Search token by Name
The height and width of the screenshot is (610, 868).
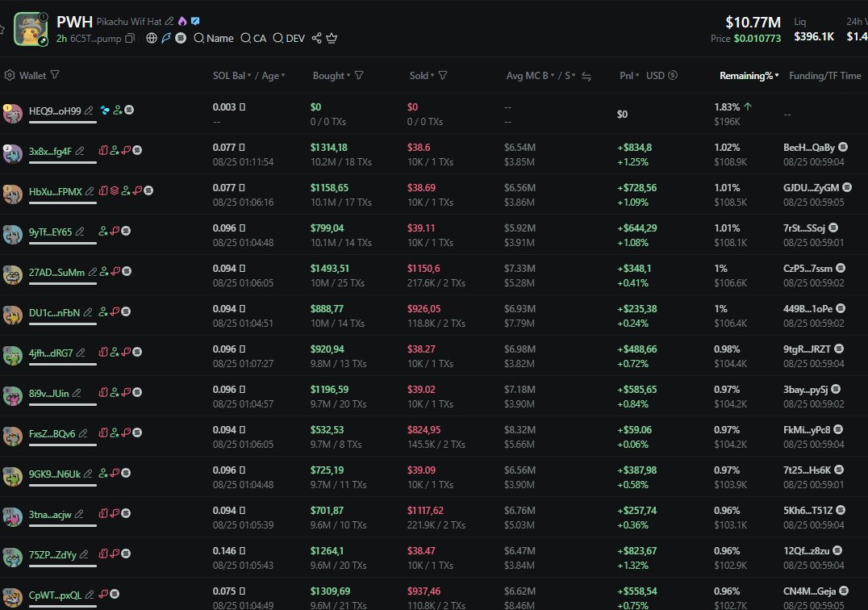pos(214,38)
